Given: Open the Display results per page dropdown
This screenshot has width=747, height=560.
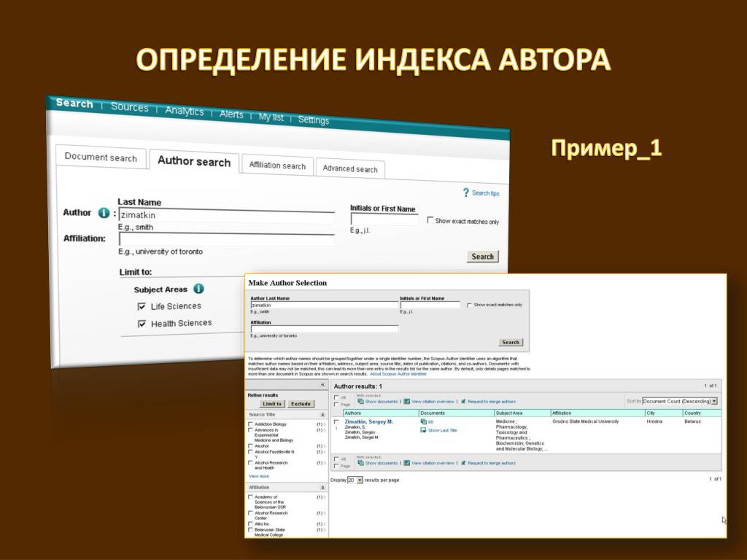Looking at the screenshot, I should [x=355, y=480].
